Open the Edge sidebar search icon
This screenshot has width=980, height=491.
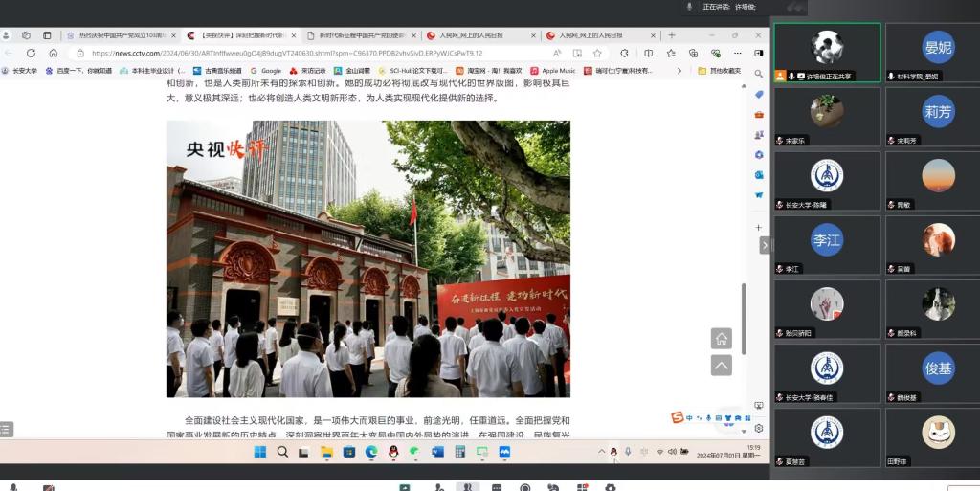[759, 74]
